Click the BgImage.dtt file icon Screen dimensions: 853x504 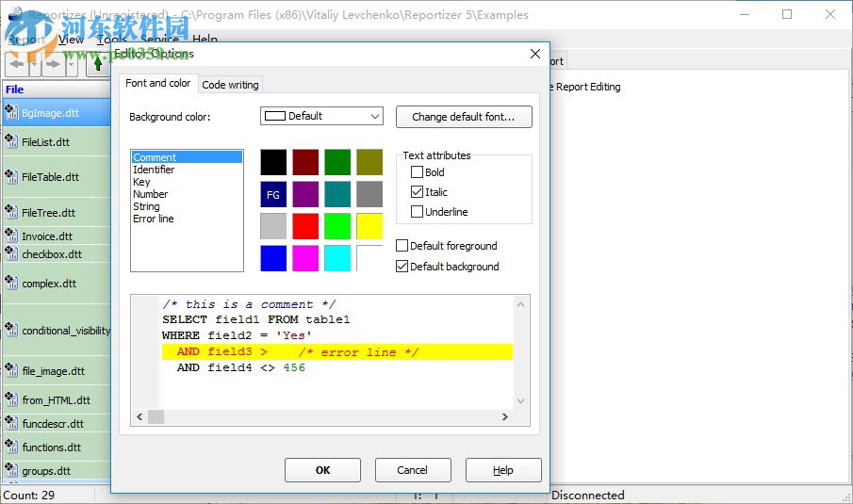[11, 112]
